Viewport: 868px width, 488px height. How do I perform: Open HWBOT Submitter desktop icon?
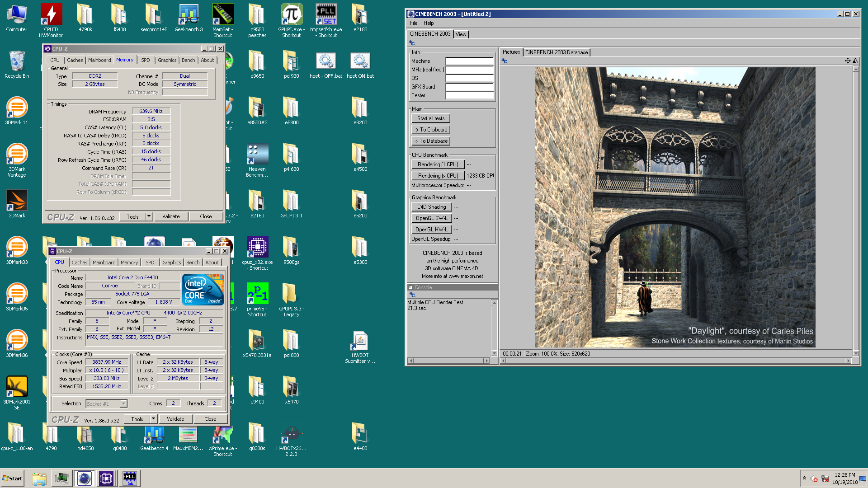coord(360,347)
